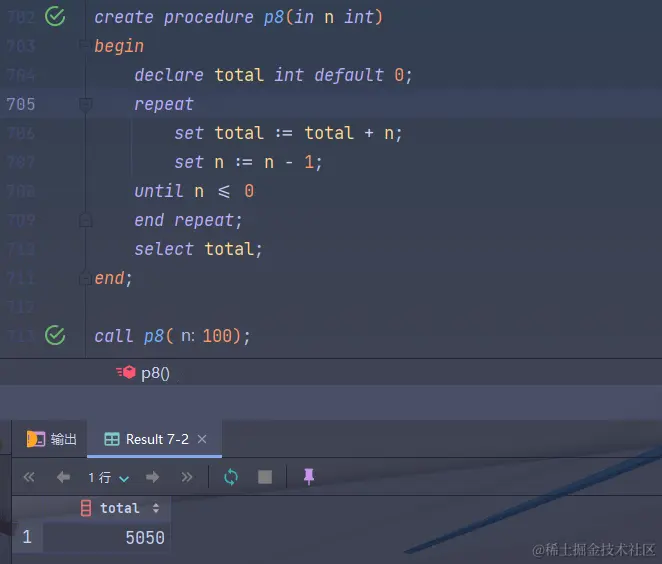The height and width of the screenshot is (564, 662).
Task: Go to previous page left arrow
Action: (63, 477)
